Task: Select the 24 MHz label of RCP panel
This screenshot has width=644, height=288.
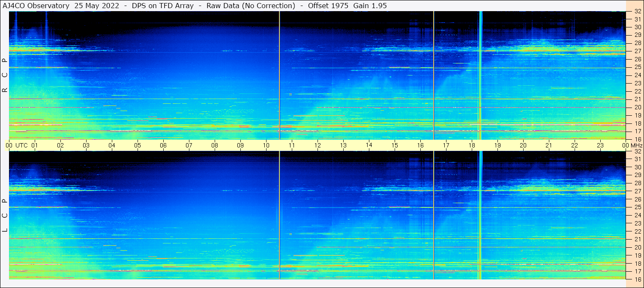Action: tap(638, 75)
